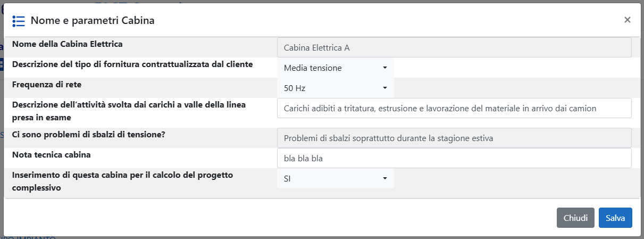Click the Problemi di sbalzi text field
Viewport: 644px width, 239px height.
click(x=454, y=138)
